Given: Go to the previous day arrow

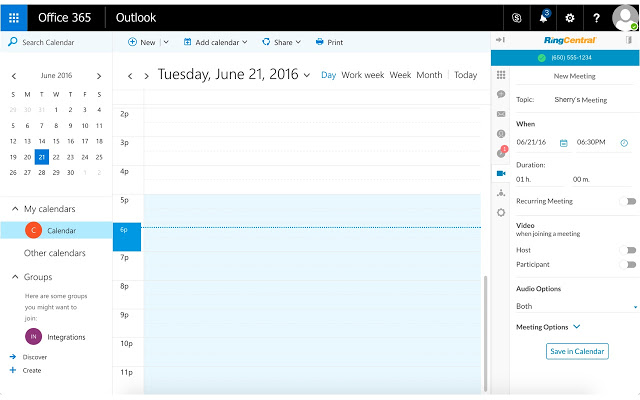Looking at the screenshot, I should (130, 75).
